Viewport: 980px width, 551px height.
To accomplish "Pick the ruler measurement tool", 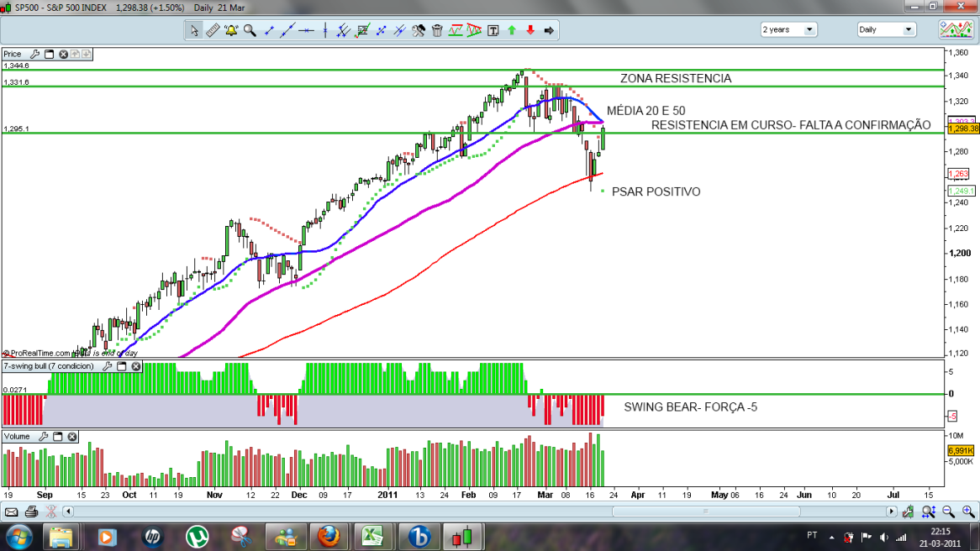I will coord(213,30).
